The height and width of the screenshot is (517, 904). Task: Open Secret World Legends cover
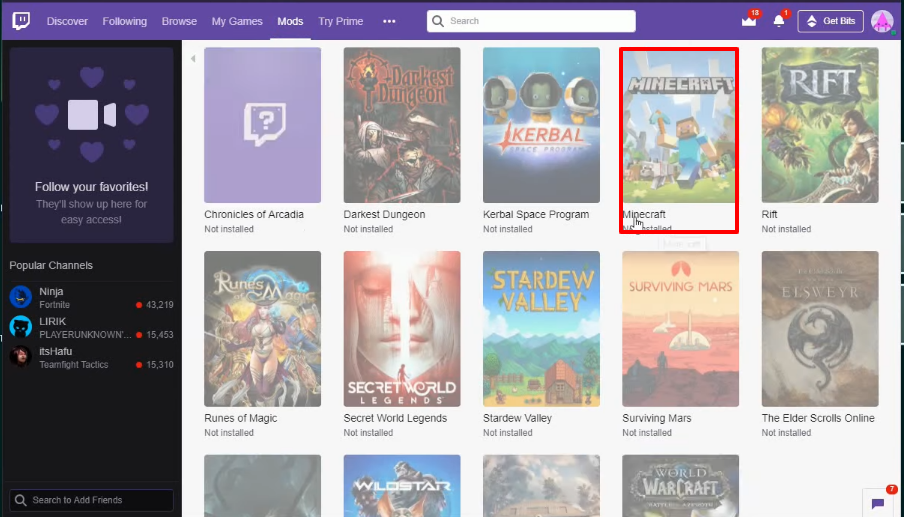coord(402,329)
